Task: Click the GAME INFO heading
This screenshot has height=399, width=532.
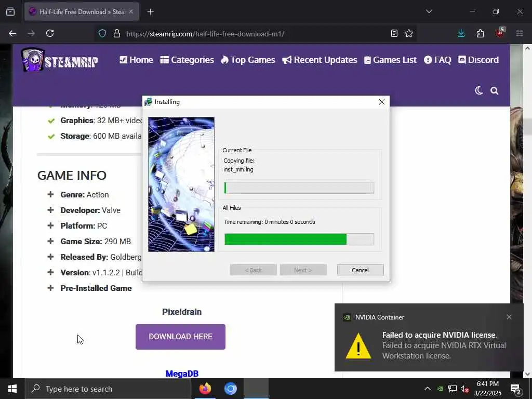Action: point(72,176)
